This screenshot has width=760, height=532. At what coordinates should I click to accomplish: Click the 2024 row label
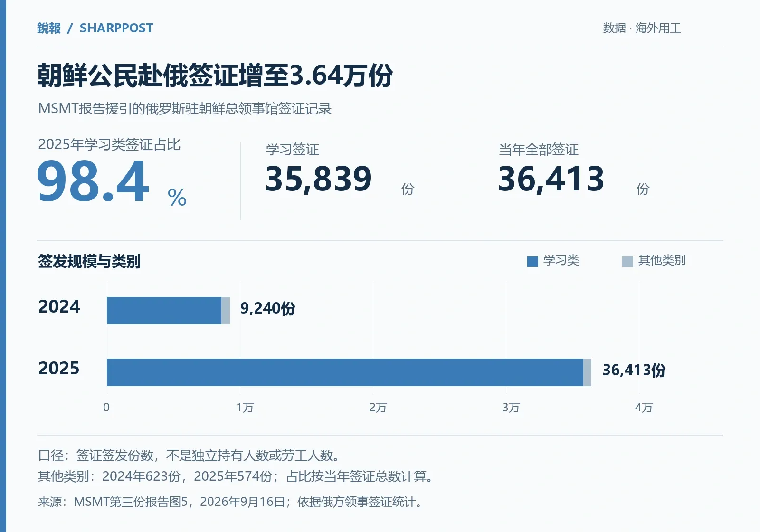[x=59, y=307]
